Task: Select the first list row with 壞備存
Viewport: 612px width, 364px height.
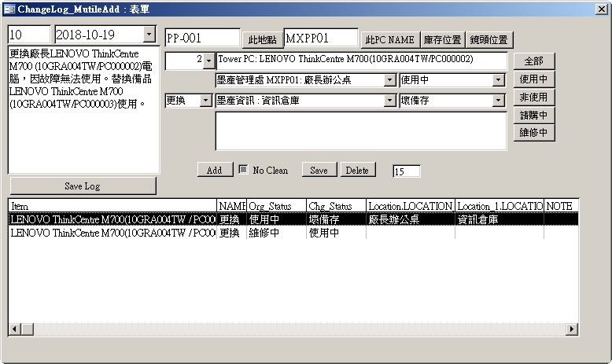Action: point(293,219)
